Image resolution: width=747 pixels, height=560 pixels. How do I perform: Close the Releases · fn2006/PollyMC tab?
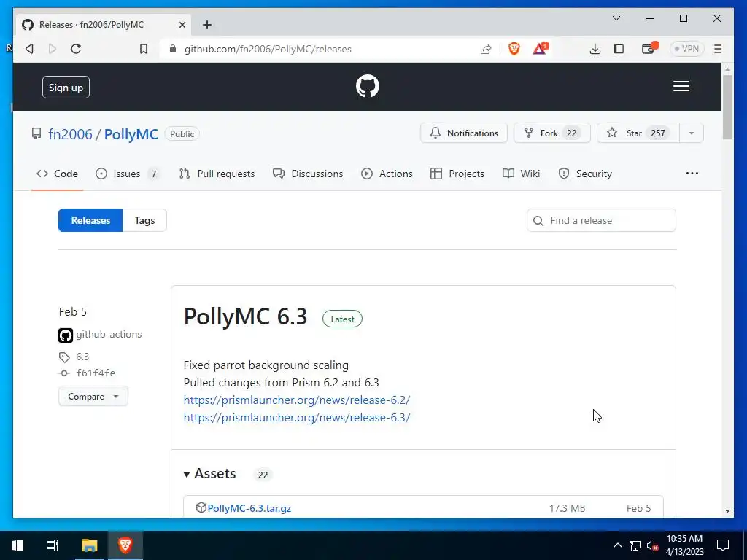pos(182,25)
